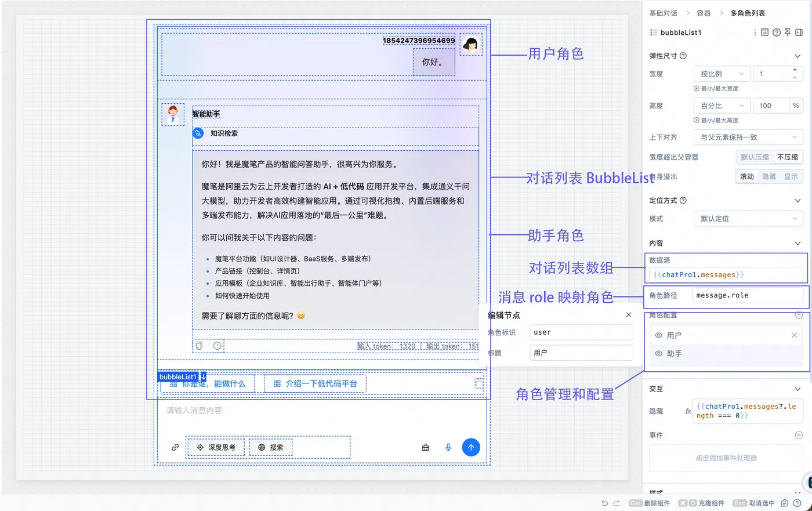Click the 容器 breadcrumb
Screen dimensions: 812x511
(x=704, y=13)
